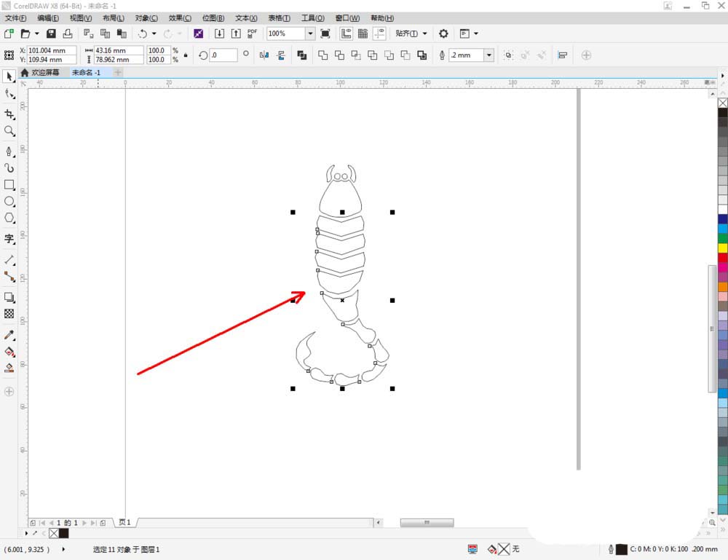Click the Print icon

[x=68, y=33]
